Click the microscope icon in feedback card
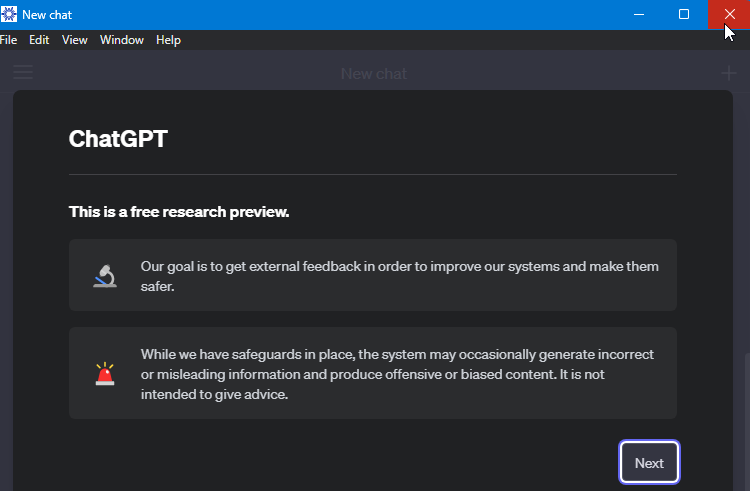 pos(105,276)
